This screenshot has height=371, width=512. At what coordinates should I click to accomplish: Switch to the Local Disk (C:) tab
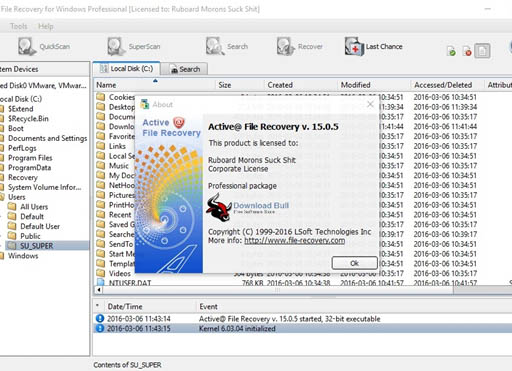pyautogui.click(x=126, y=69)
